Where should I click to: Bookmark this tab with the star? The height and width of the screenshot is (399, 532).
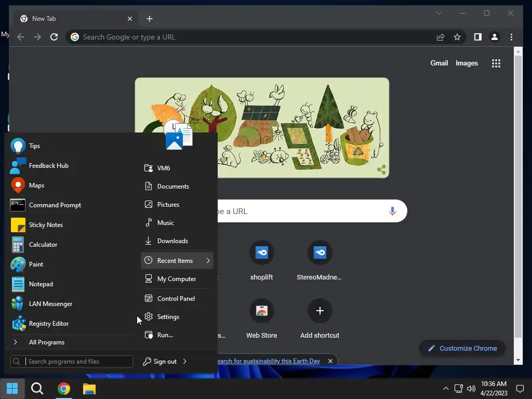[x=457, y=37]
